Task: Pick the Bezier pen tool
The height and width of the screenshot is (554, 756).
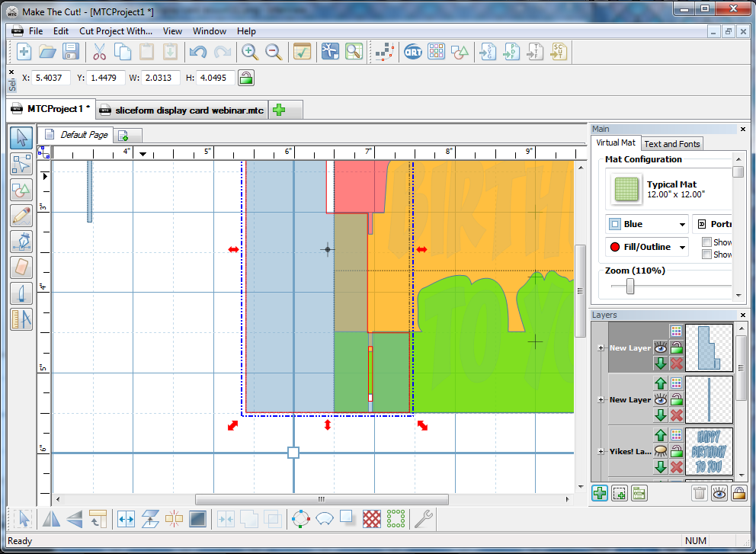Action: pos(21,242)
